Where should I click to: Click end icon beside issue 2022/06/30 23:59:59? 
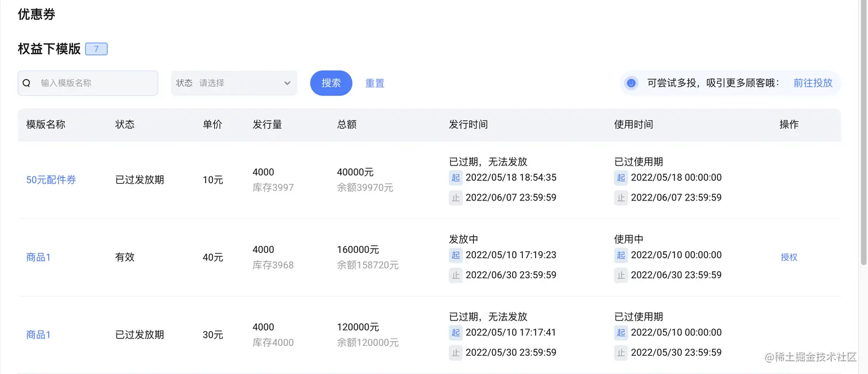[x=456, y=275]
